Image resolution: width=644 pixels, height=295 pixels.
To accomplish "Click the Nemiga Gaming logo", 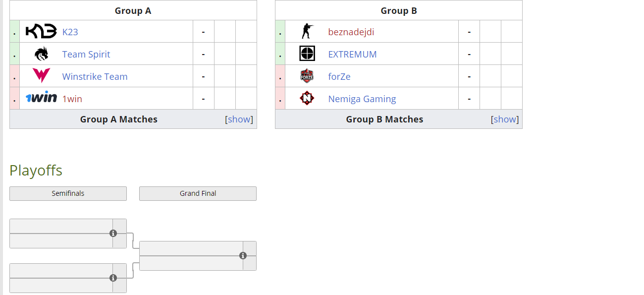I will tap(307, 98).
